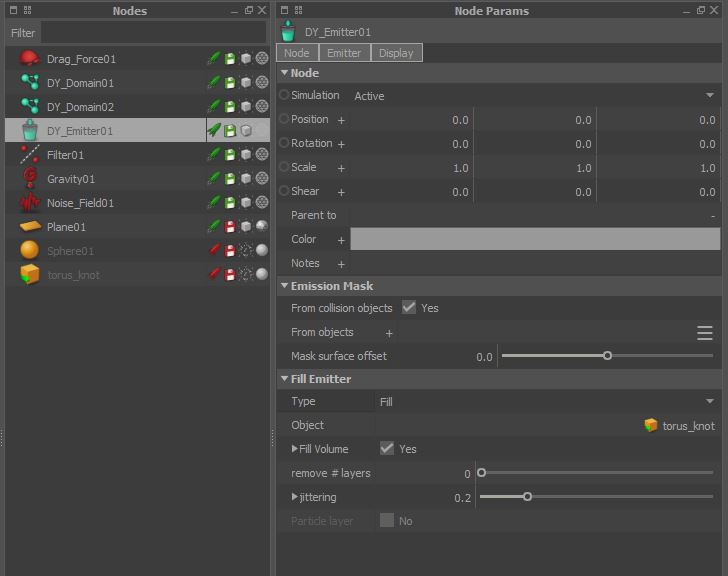Click the Plane01 object icon

30,226
